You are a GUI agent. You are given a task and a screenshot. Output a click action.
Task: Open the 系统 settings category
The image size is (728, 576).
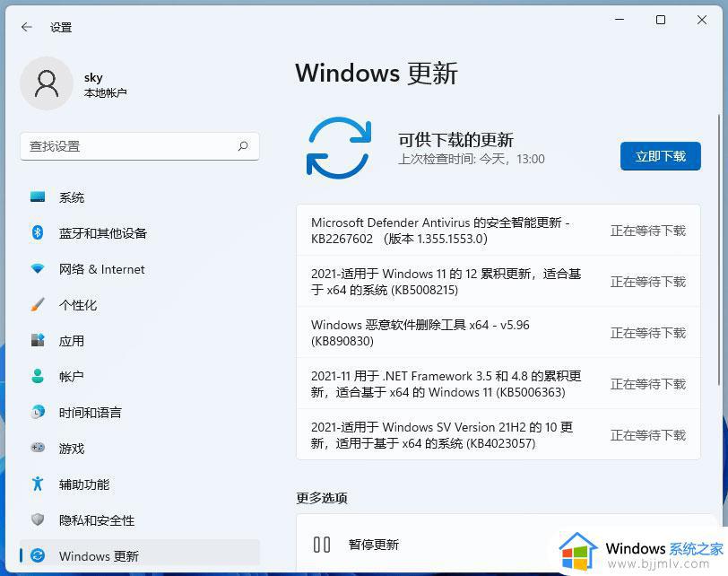(139, 197)
